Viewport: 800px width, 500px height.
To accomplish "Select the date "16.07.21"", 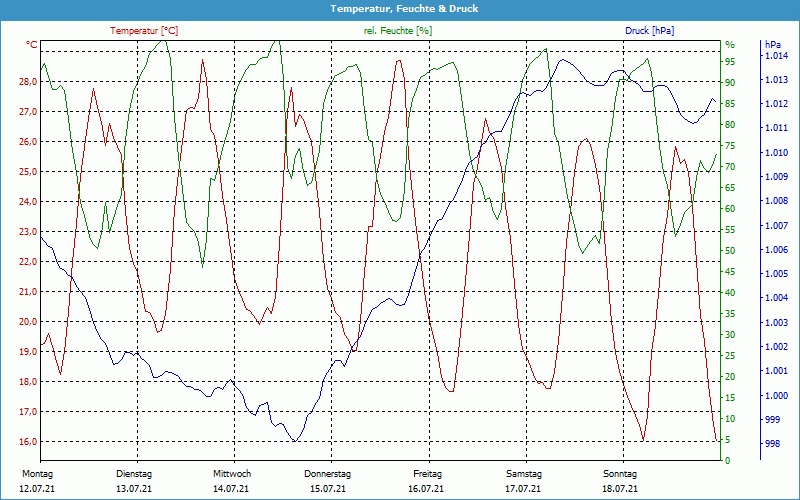I will 426,489.
